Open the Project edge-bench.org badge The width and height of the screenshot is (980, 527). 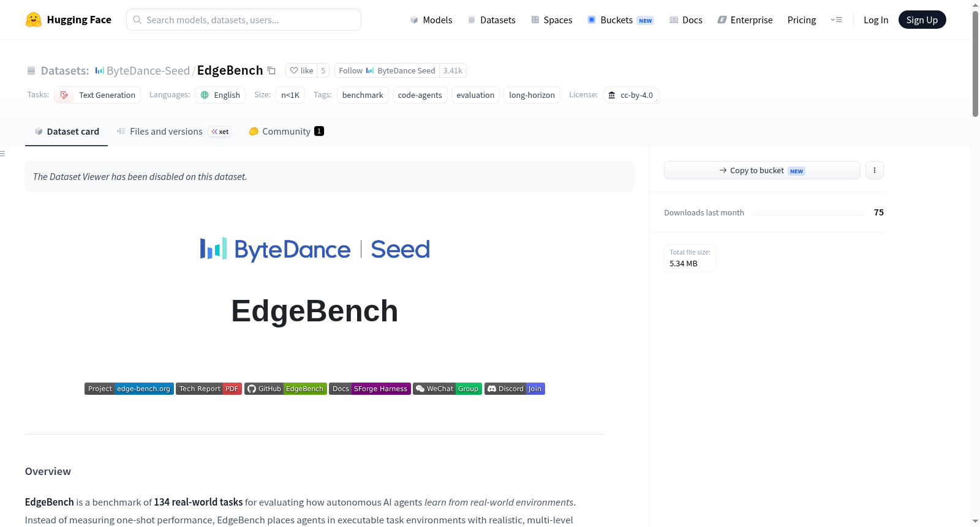[129, 389]
